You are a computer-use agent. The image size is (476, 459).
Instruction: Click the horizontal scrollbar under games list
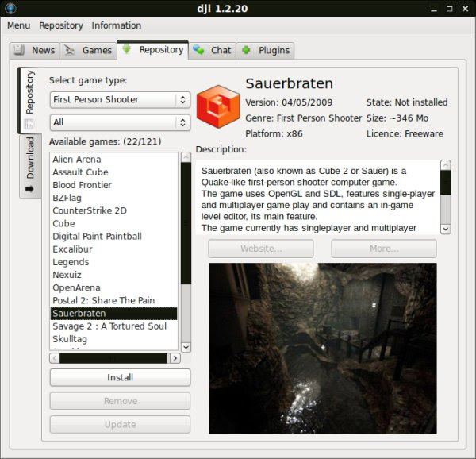(115, 358)
